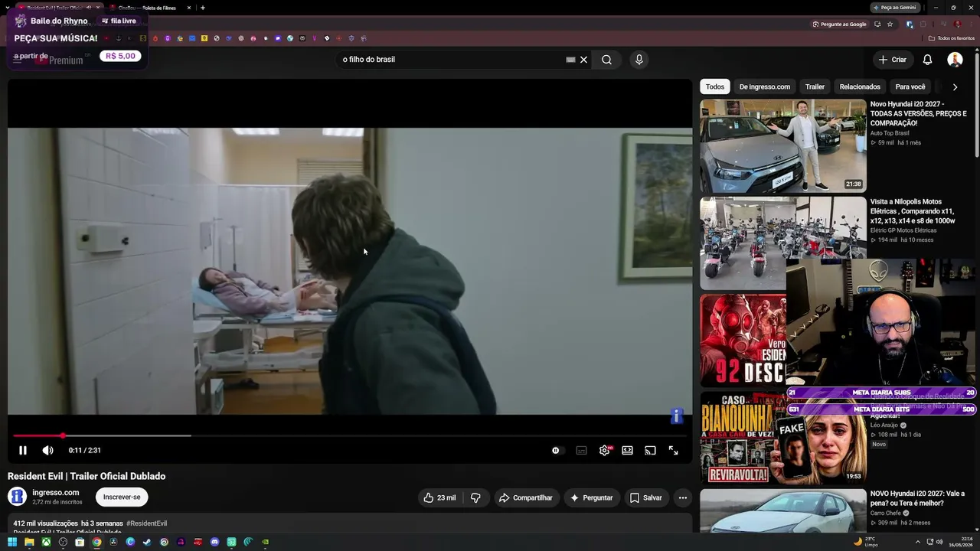
Task: Select the Relacionados filter chip
Action: (x=860, y=86)
